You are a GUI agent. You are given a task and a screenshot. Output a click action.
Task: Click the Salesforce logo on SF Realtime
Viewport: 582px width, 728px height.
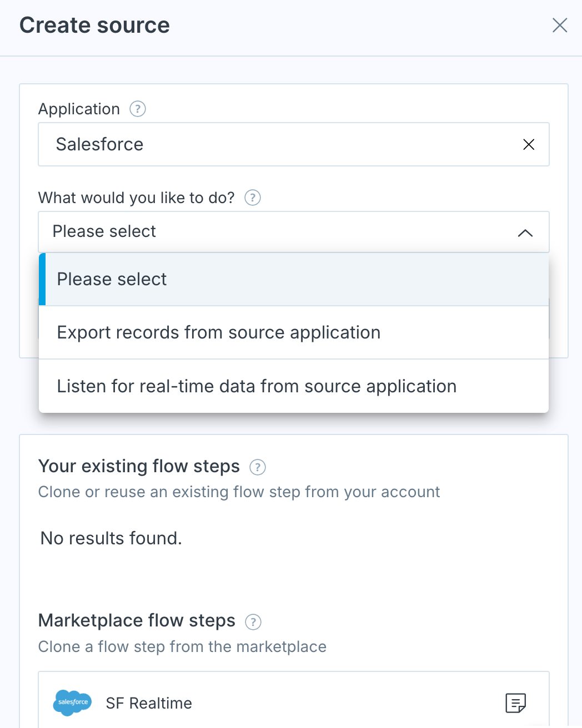[x=73, y=702]
